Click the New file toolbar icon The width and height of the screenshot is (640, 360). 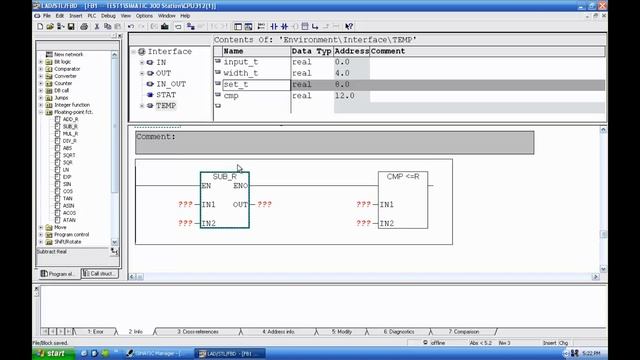pyautogui.click(x=40, y=27)
